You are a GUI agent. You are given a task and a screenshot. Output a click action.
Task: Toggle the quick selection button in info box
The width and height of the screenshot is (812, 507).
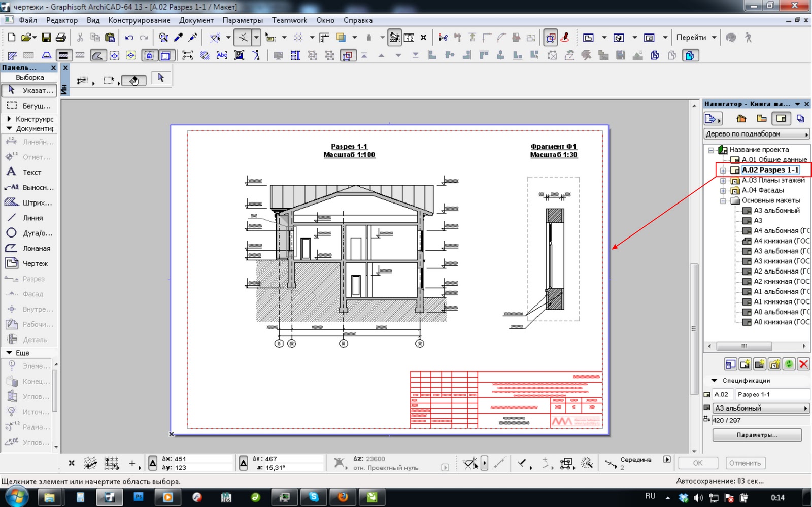point(134,80)
